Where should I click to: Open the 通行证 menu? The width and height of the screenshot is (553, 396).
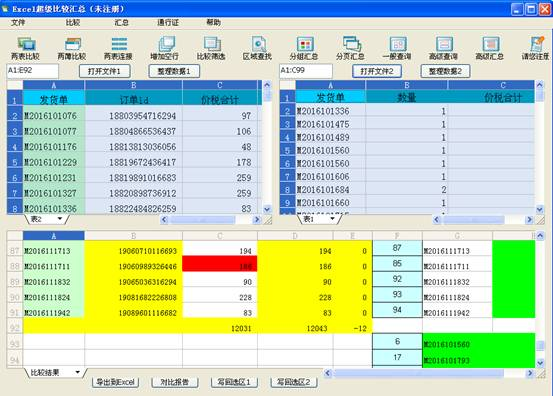[x=168, y=23]
